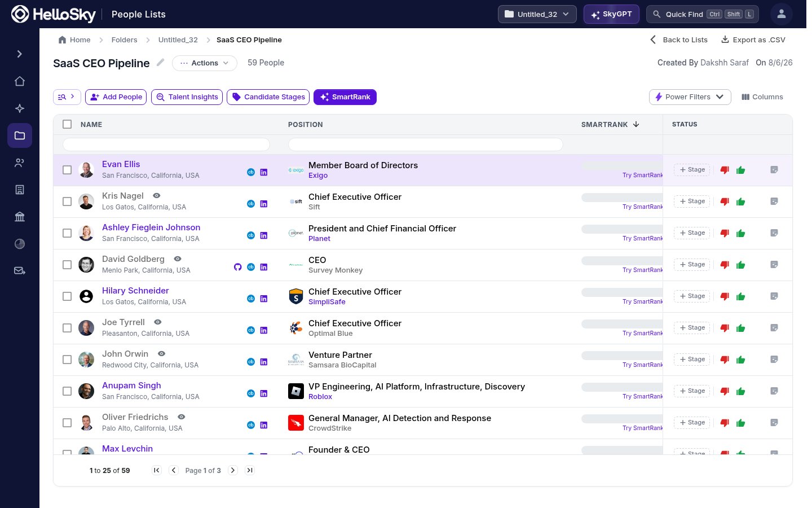Give Oliver Friedrichs a thumbs down
This screenshot has height=508, width=812.
(725, 423)
